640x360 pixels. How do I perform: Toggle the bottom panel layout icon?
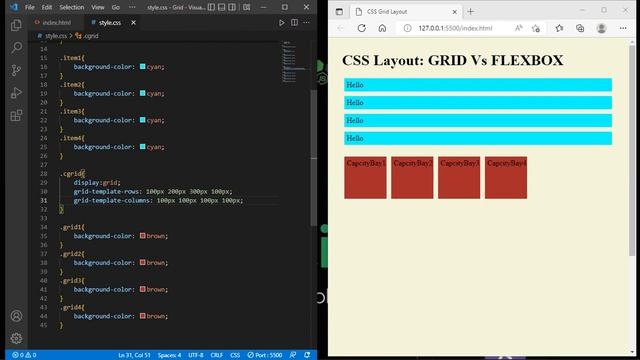pyautogui.click(x=222, y=7)
